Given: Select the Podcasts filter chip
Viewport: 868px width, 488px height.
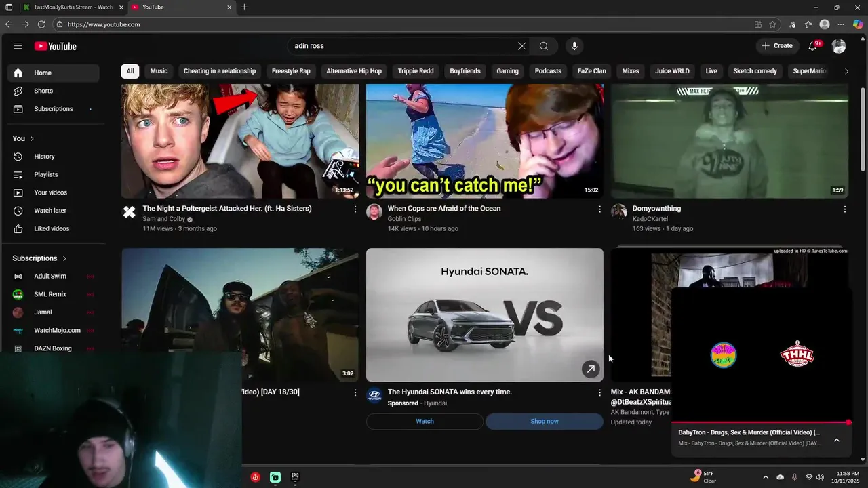Looking at the screenshot, I should [548, 71].
